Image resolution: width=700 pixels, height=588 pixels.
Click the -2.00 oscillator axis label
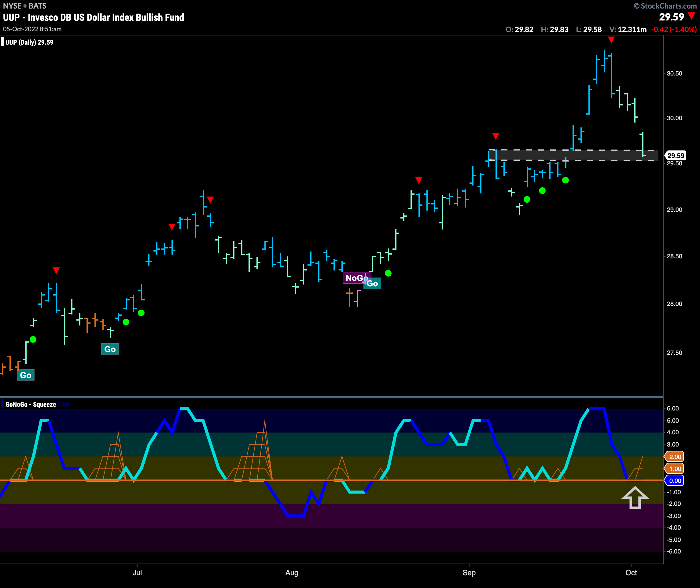point(674,504)
